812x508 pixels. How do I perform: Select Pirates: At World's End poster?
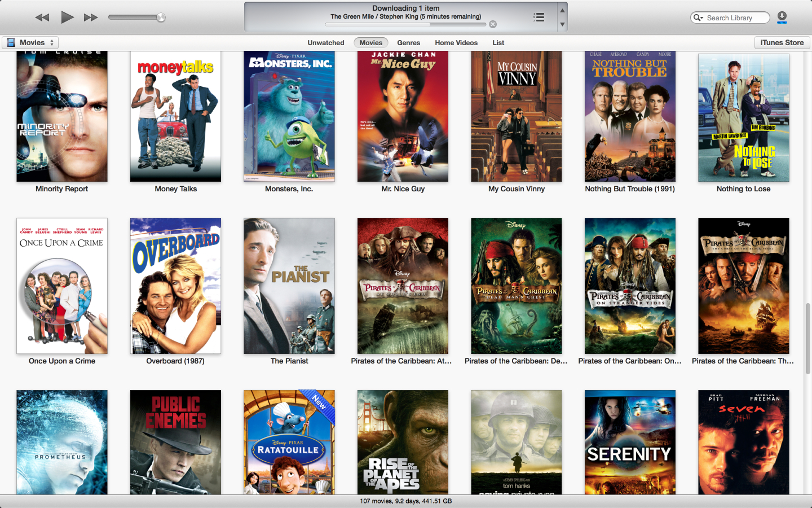pos(403,286)
